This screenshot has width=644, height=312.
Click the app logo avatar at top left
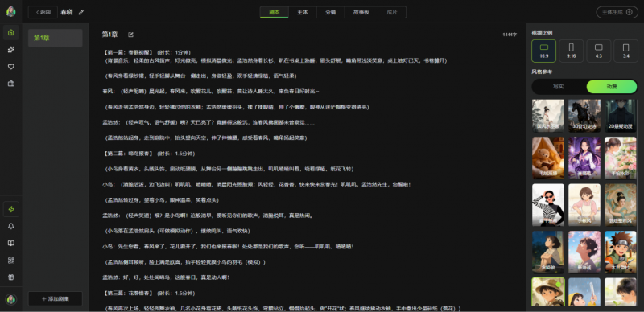[x=11, y=11]
